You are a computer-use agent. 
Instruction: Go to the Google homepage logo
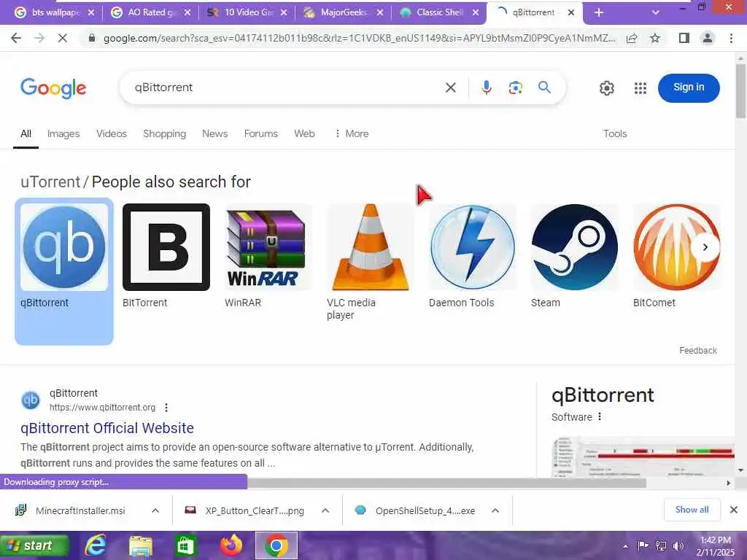(x=53, y=88)
